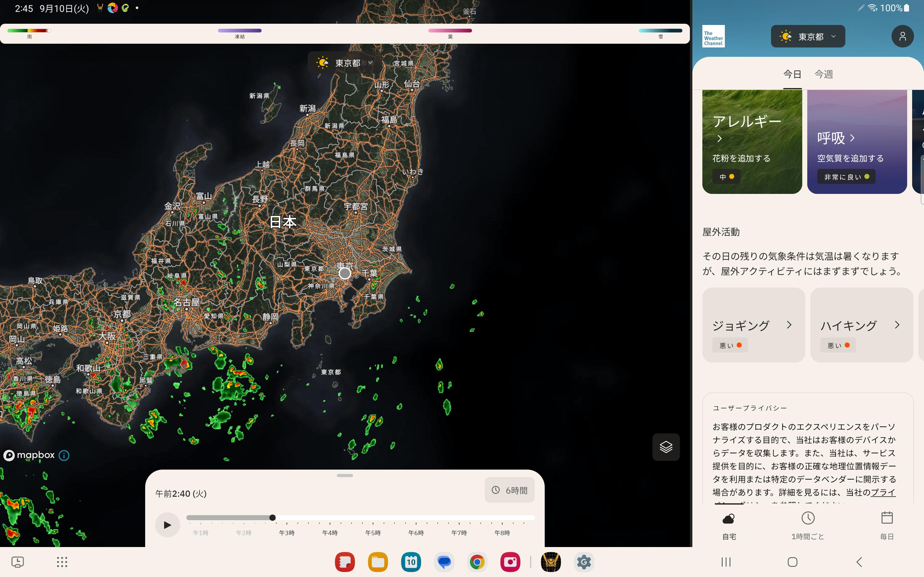
Task: Open the settings gear app in taskbar
Action: click(x=584, y=562)
